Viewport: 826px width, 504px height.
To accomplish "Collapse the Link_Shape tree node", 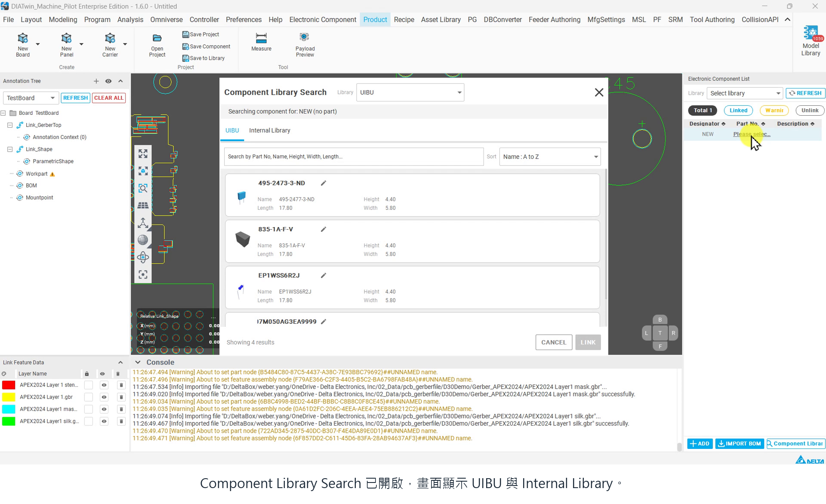I will tap(10, 149).
